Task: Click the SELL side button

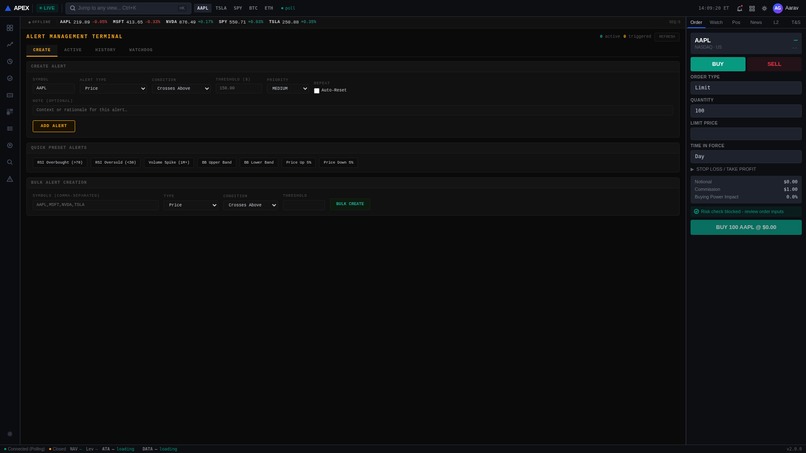Action: click(774, 64)
